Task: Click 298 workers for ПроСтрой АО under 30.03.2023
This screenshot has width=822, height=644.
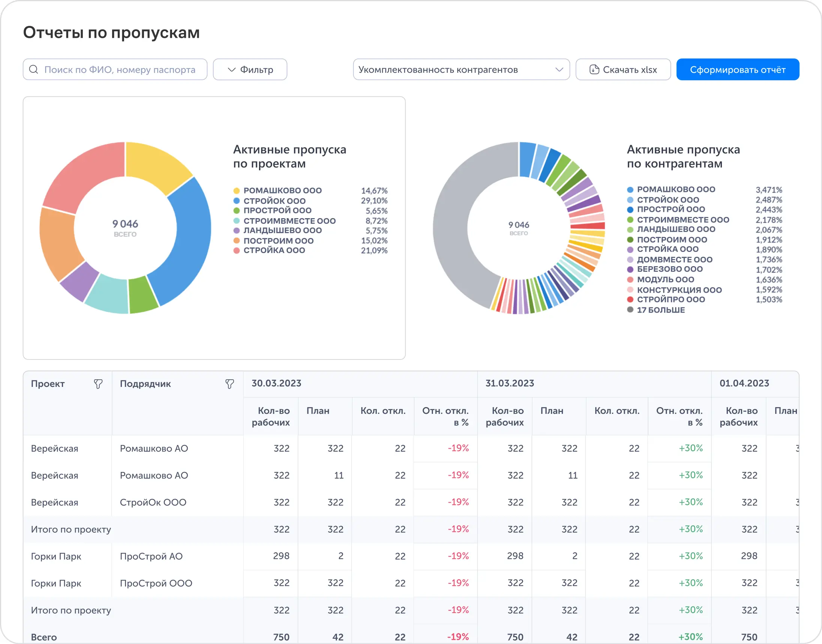Action: coord(281,556)
